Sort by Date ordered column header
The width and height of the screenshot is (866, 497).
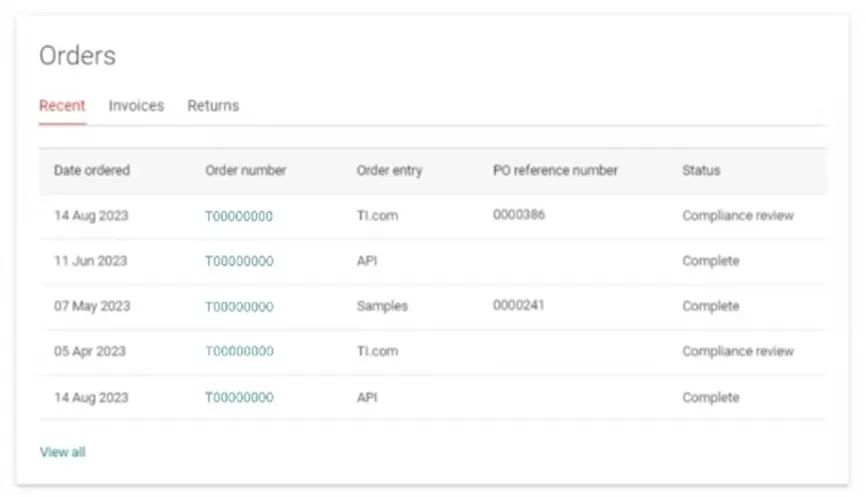(x=92, y=170)
